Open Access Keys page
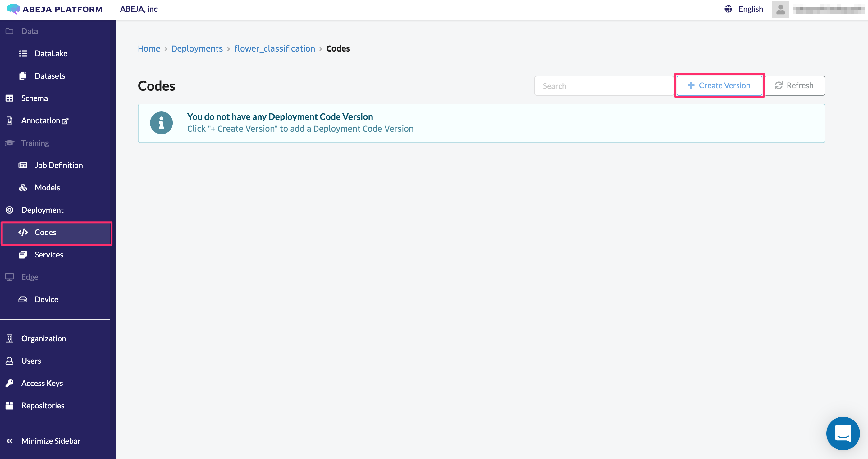This screenshot has width=868, height=459. coord(42,383)
